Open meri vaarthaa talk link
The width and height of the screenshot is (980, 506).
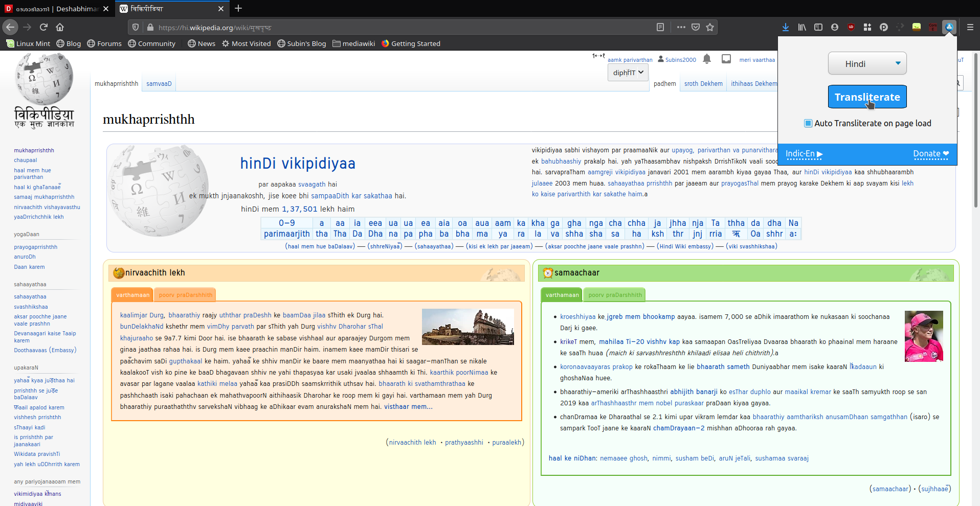coord(757,60)
